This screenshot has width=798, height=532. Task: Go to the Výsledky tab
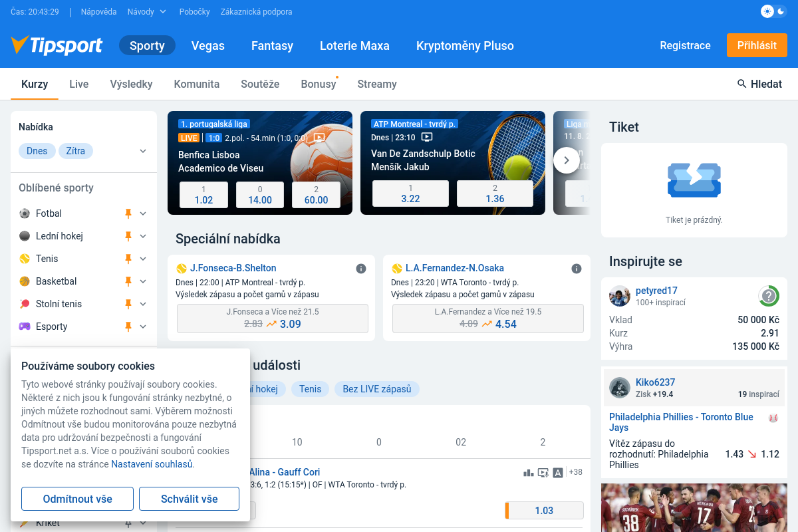[x=132, y=84]
